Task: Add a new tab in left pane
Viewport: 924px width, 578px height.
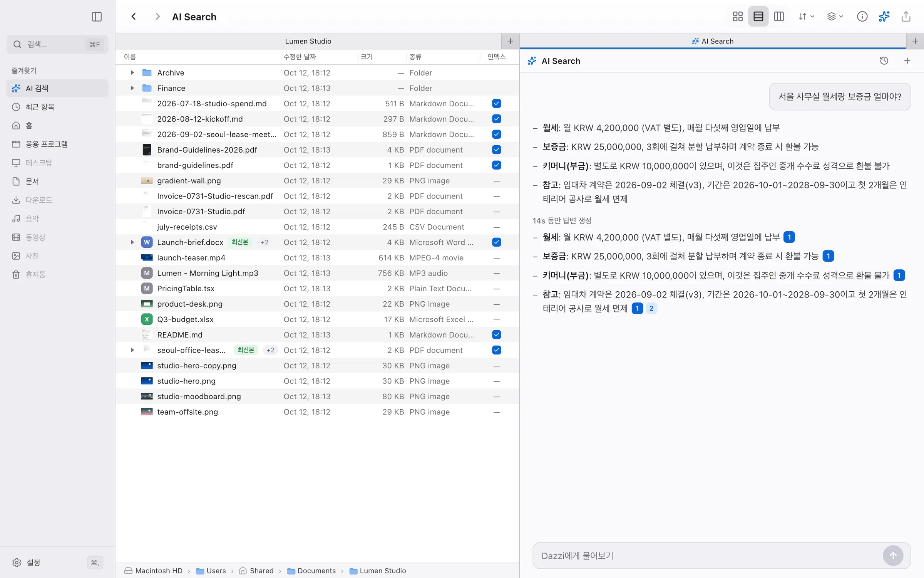Action: [510, 41]
